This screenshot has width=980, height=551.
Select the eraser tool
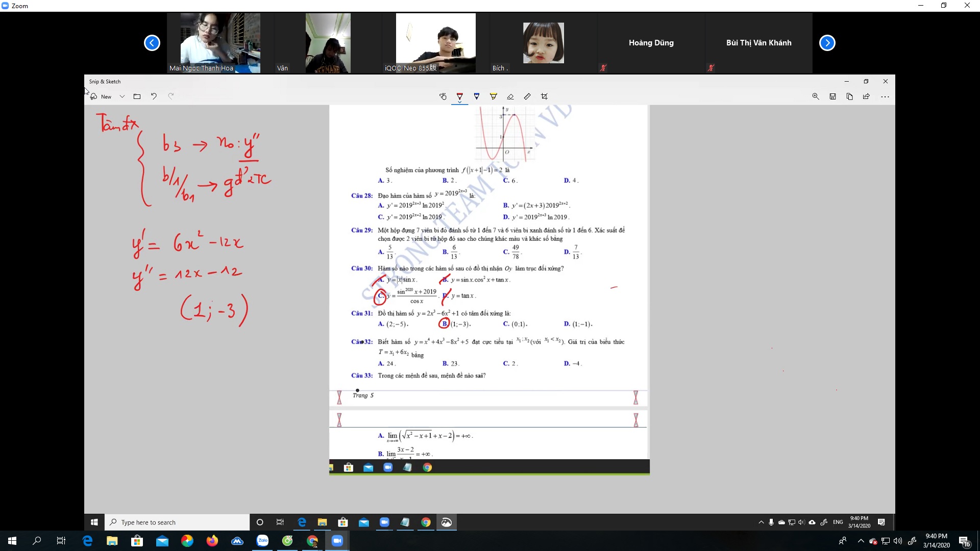(x=510, y=96)
